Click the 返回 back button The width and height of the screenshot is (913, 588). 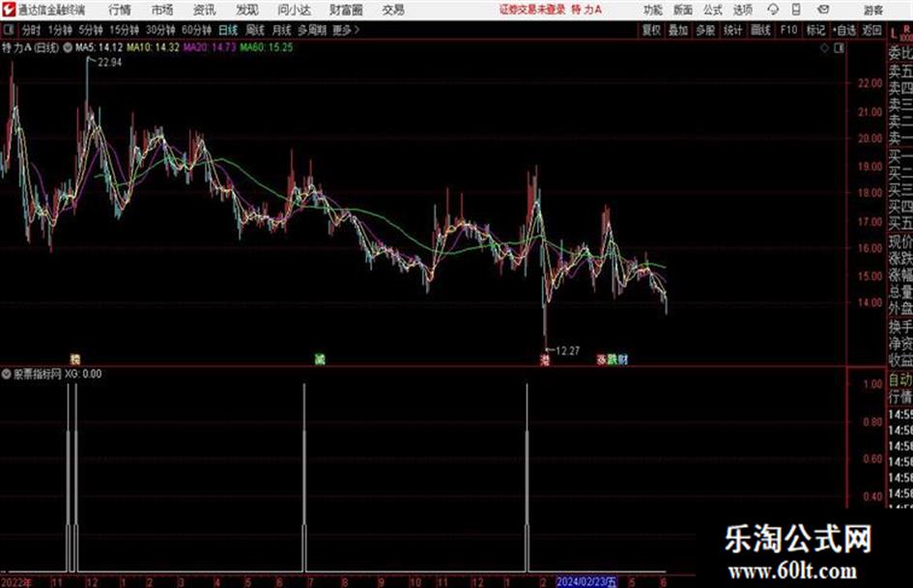pyautogui.click(x=871, y=30)
